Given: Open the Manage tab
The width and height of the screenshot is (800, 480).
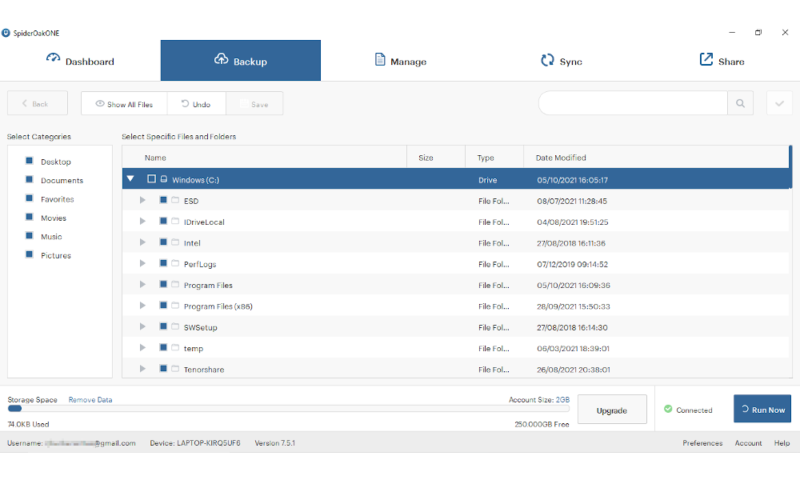Looking at the screenshot, I should point(401,61).
